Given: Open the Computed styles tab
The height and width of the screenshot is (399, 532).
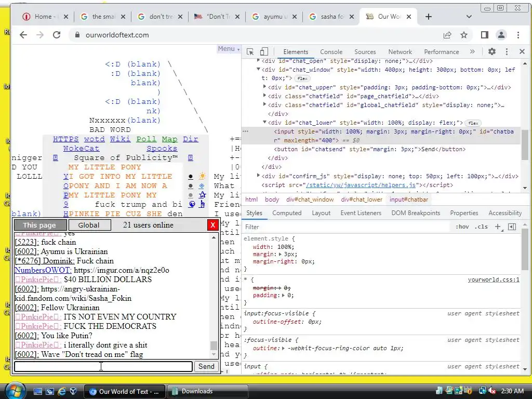Looking at the screenshot, I should pos(287,213).
